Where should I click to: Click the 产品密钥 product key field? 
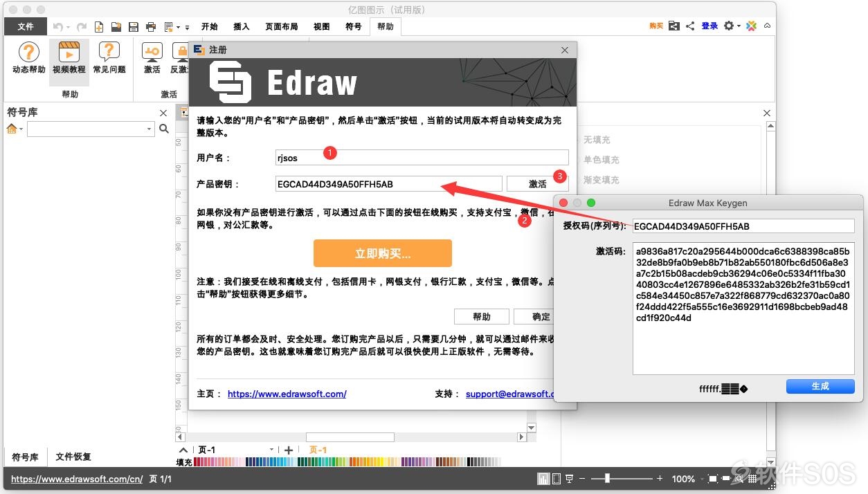pos(388,183)
